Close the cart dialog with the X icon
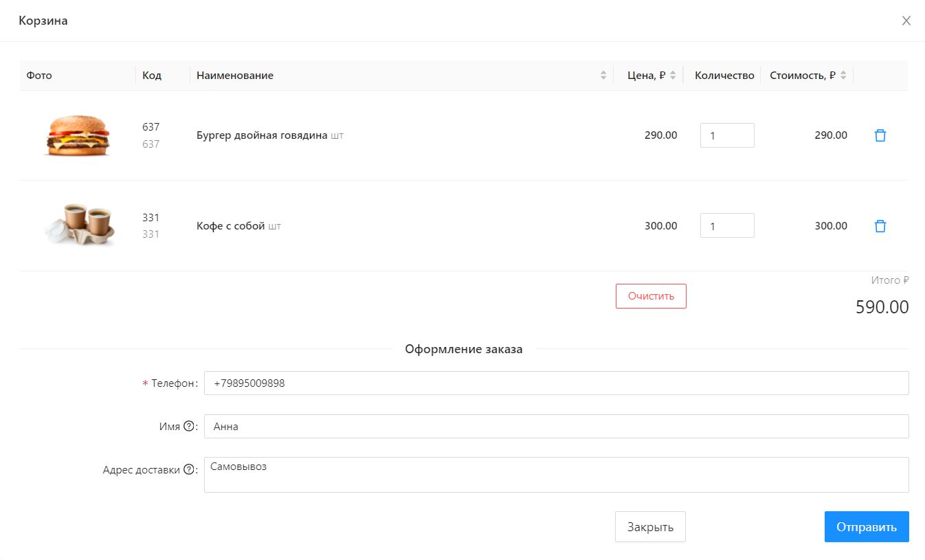This screenshot has height=560, width=925. [906, 21]
